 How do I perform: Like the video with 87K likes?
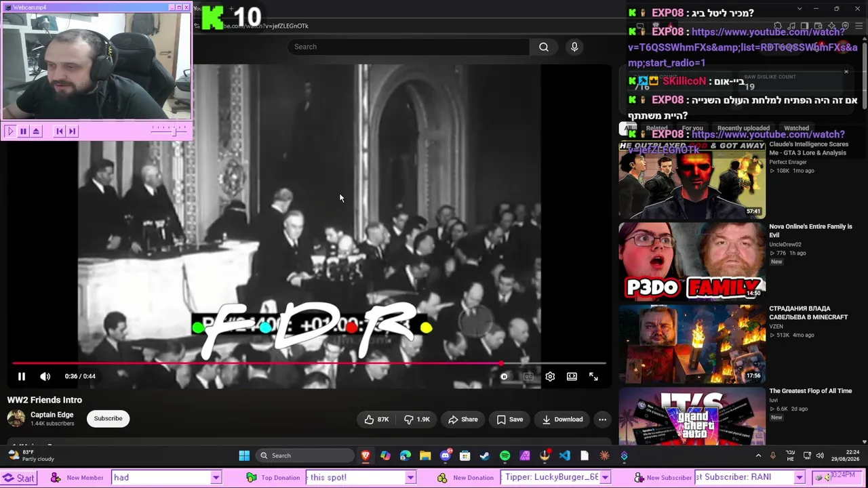(x=376, y=420)
